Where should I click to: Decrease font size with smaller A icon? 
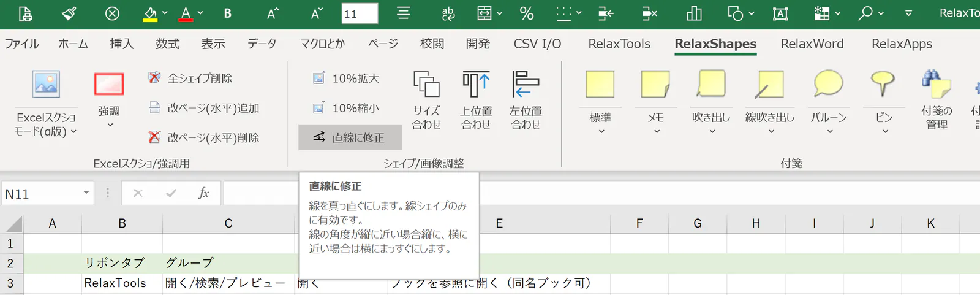pos(317,13)
